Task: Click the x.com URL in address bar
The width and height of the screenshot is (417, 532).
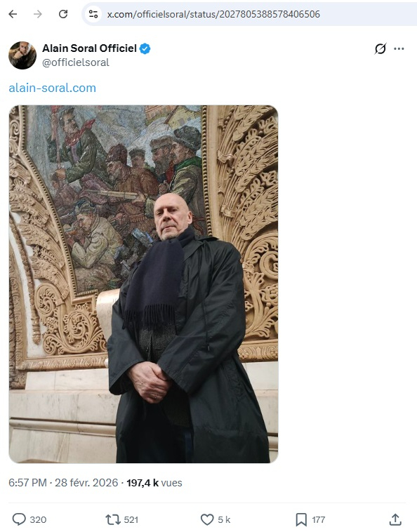Action: [x=213, y=14]
